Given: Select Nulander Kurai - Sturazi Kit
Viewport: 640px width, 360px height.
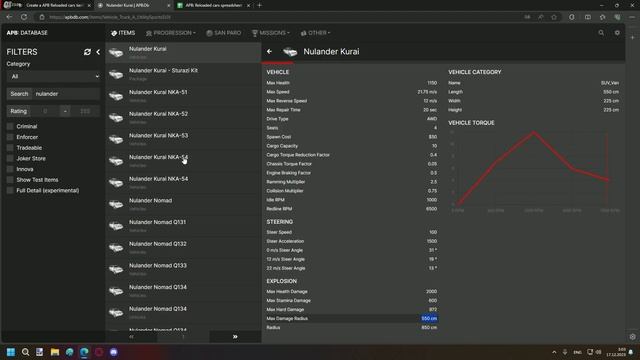Looking at the screenshot, I should point(183,74).
